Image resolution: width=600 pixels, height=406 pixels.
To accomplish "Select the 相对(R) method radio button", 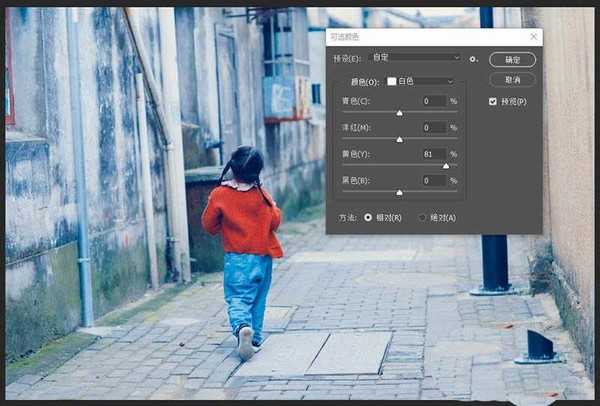I will coord(368,217).
